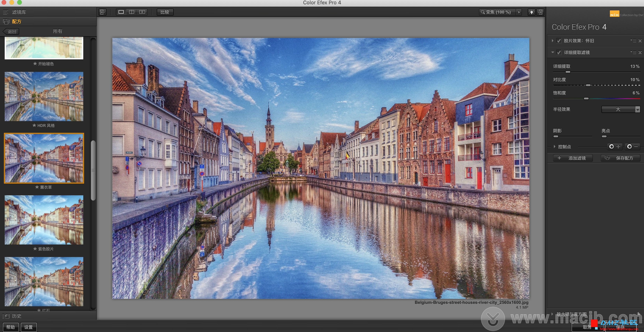Click the 滤镜库 list icon
Viewport: 644px width, 332px height.
pos(5,12)
